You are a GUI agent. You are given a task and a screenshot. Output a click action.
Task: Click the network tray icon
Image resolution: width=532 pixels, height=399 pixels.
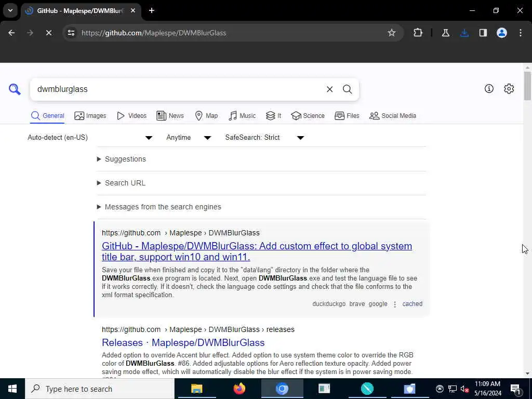453,389
